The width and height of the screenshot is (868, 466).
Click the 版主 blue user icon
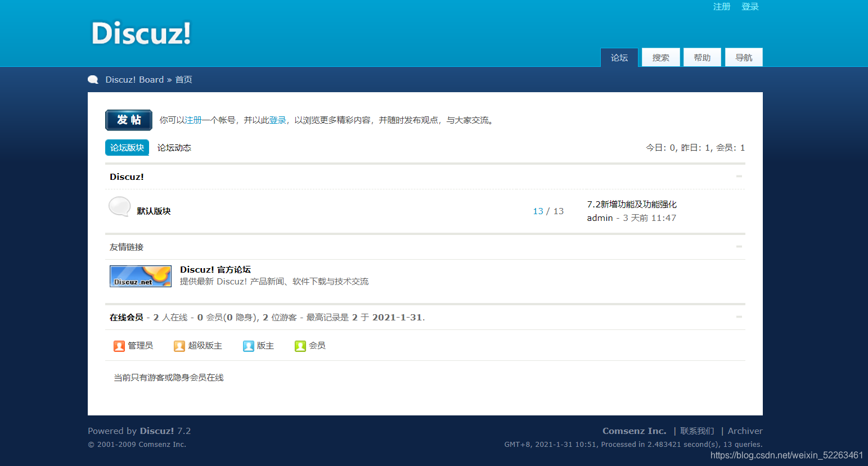click(x=249, y=346)
